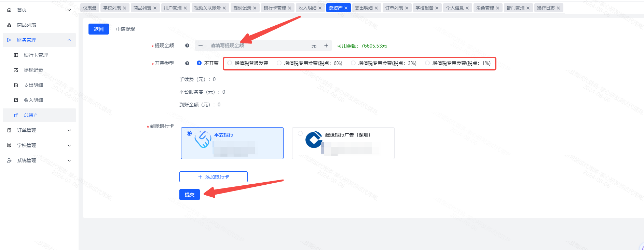Click the 提现金额 input field
The width and height of the screenshot is (644, 250).
pos(258,45)
